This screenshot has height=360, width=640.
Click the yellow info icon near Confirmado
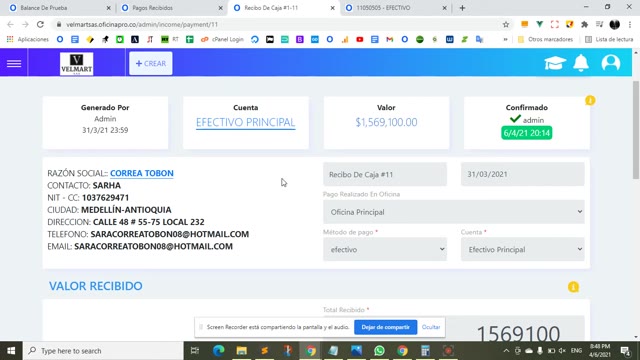click(590, 100)
